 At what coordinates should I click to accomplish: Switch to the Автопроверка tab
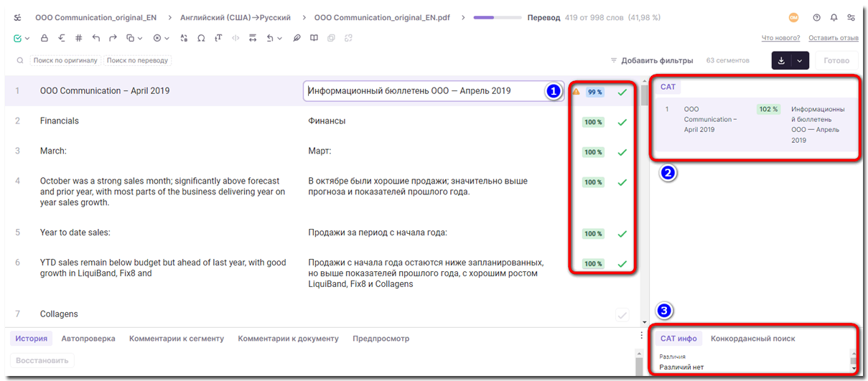pyautogui.click(x=88, y=339)
